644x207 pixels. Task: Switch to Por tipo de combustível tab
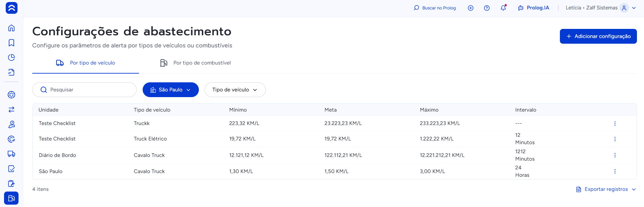click(x=195, y=63)
